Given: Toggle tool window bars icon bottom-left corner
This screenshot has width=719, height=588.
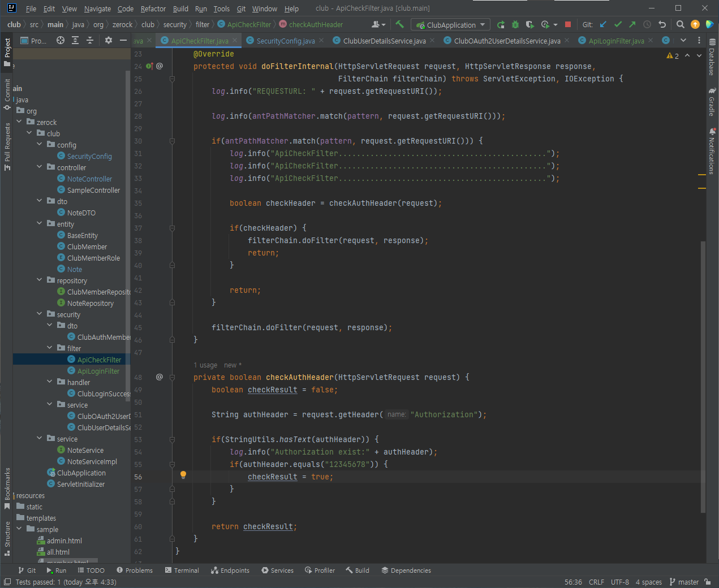Looking at the screenshot, I should coord(7,582).
